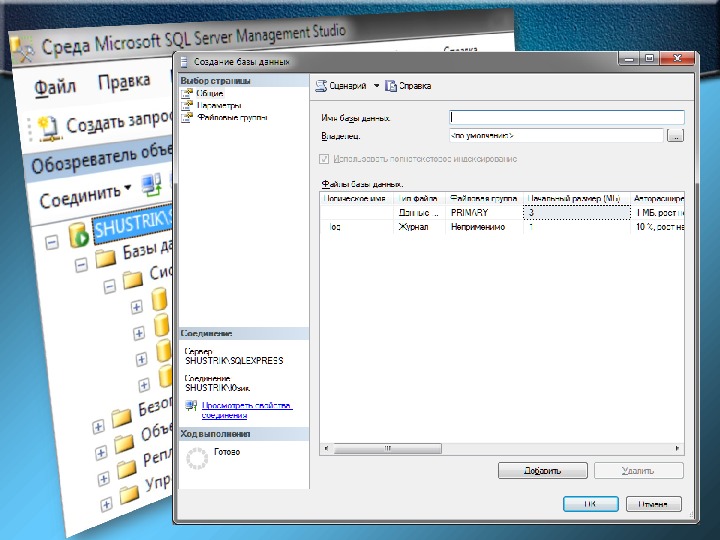Click the Авторасширение column header
Screen dimensions: 720x540
tap(657, 198)
